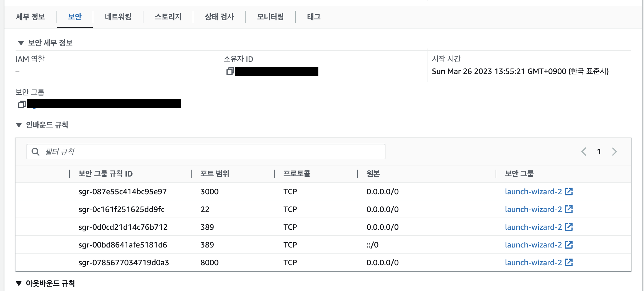Click the 프로토콜 column header
644x291 pixels.
[x=297, y=174]
